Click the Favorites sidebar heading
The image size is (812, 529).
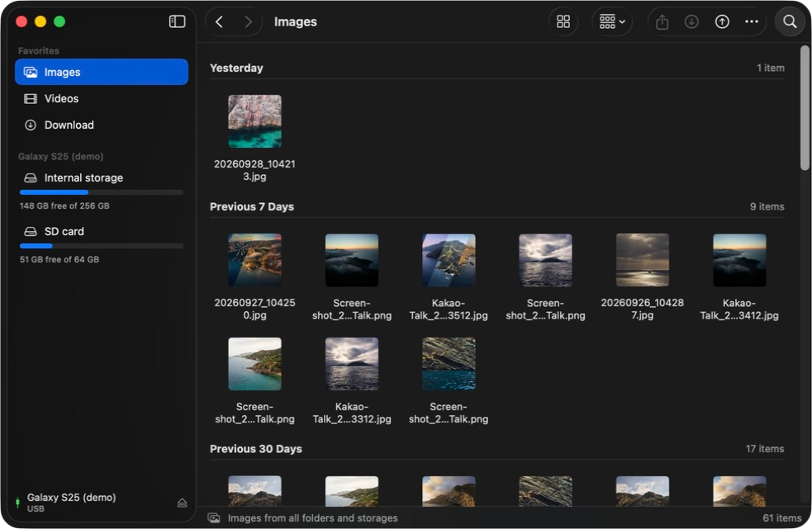coord(38,50)
